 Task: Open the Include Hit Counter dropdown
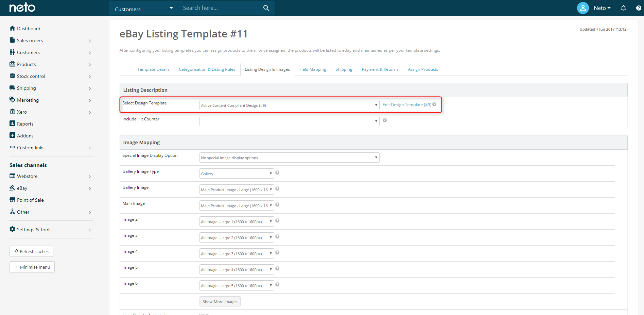click(x=289, y=121)
